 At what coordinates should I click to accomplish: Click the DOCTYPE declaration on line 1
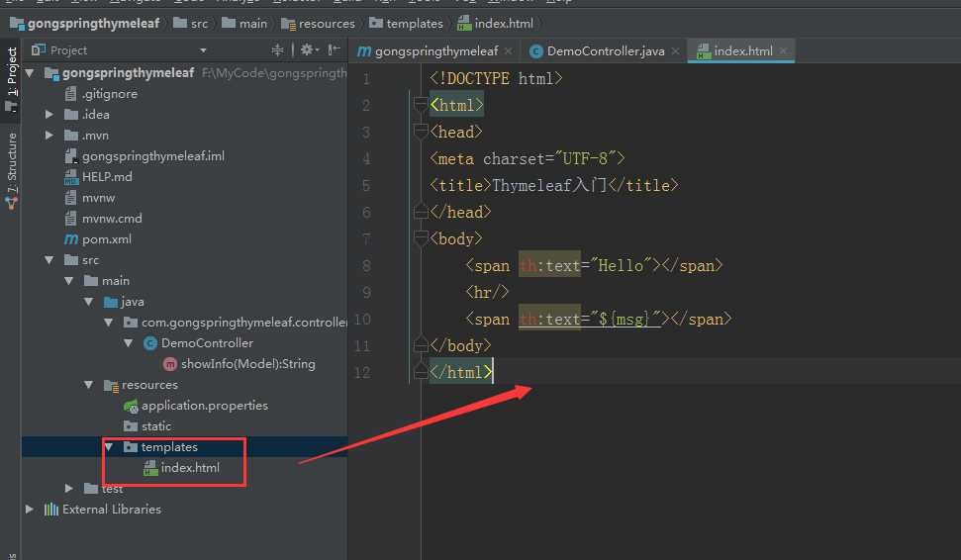point(496,78)
